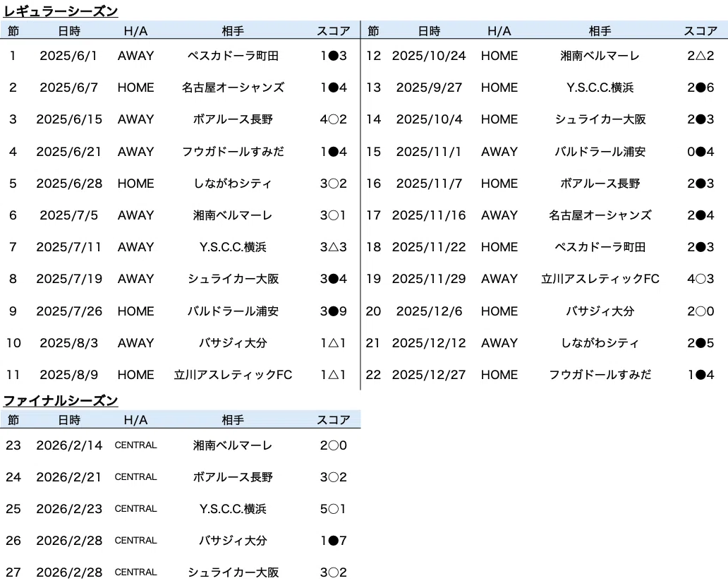Click the 1●7 score against バサジィ大分
The height and width of the screenshot is (588, 728).
334,541
